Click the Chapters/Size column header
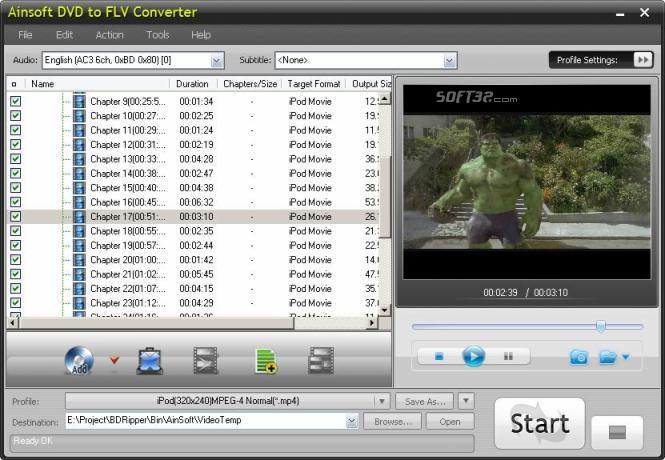Image resolution: width=665 pixels, height=460 pixels. [250, 84]
